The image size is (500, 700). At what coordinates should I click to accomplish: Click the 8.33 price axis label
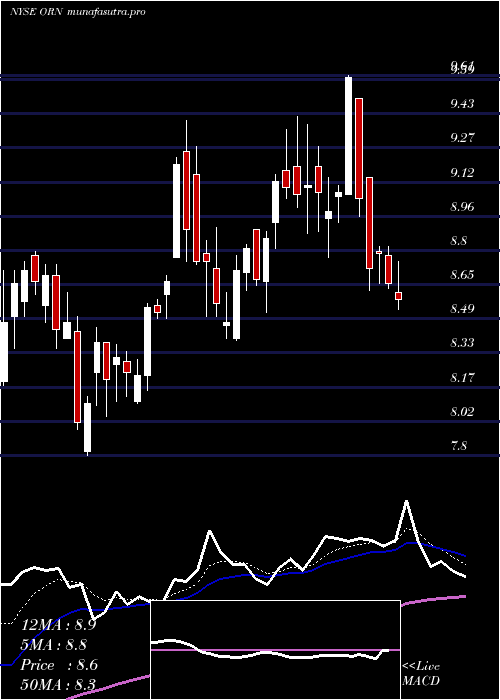(462, 343)
